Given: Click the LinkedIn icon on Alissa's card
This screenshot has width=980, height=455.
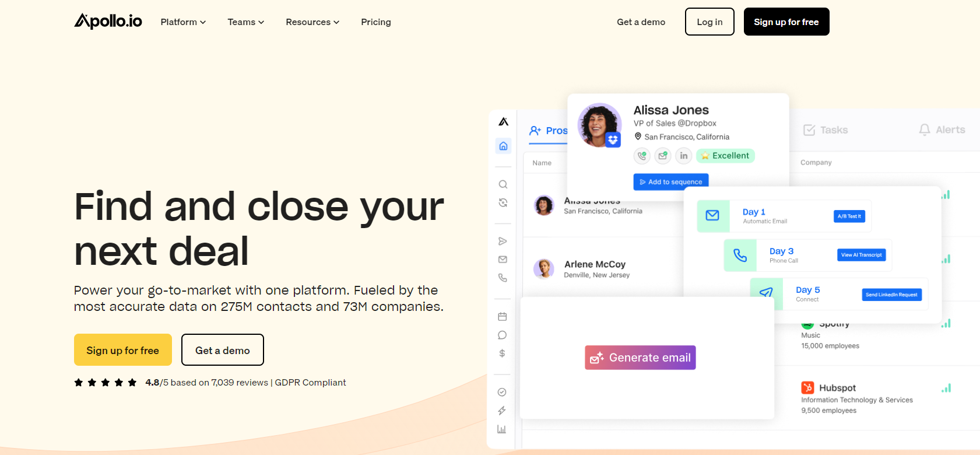Looking at the screenshot, I should click(683, 156).
